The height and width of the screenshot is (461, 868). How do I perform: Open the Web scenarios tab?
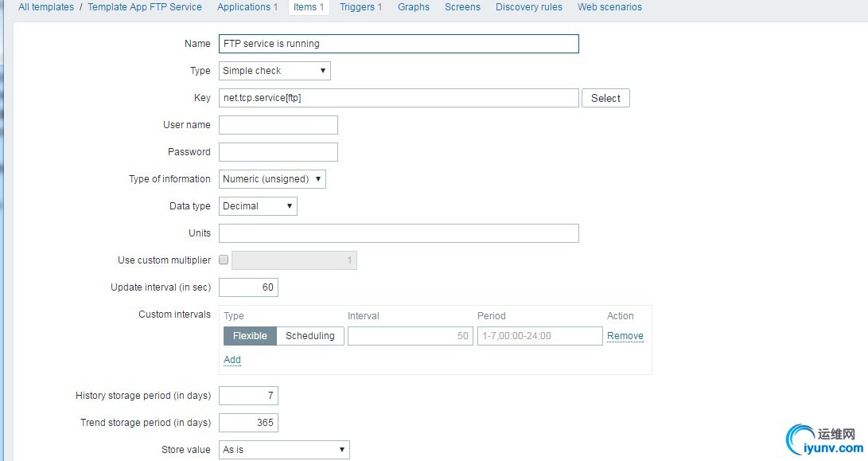[x=609, y=7]
